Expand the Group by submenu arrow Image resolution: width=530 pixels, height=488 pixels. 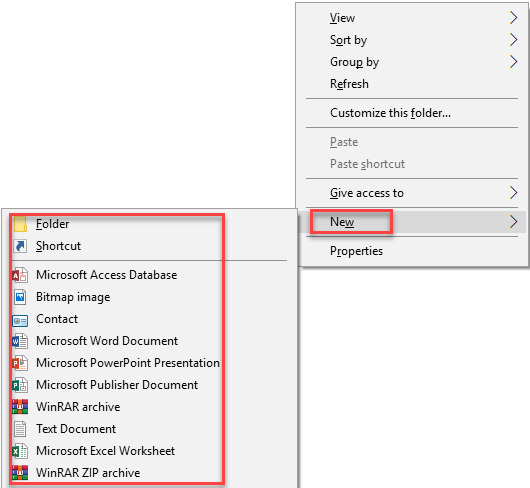click(513, 62)
